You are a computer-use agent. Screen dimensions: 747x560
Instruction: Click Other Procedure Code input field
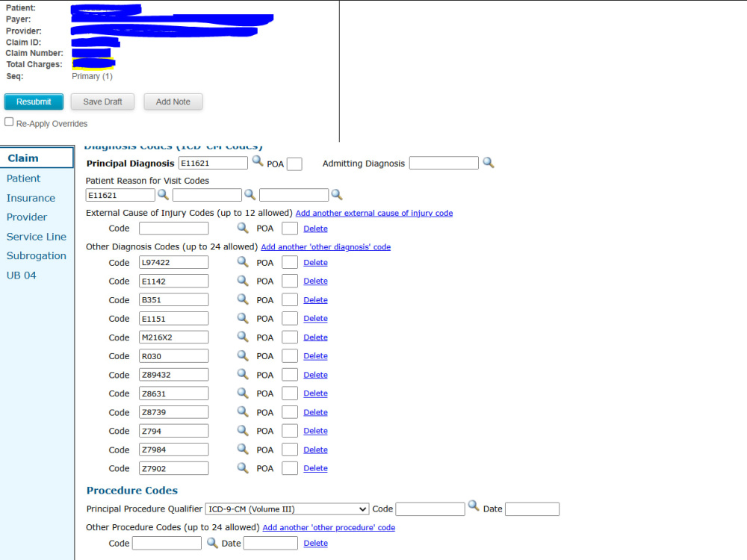click(167, 543)
